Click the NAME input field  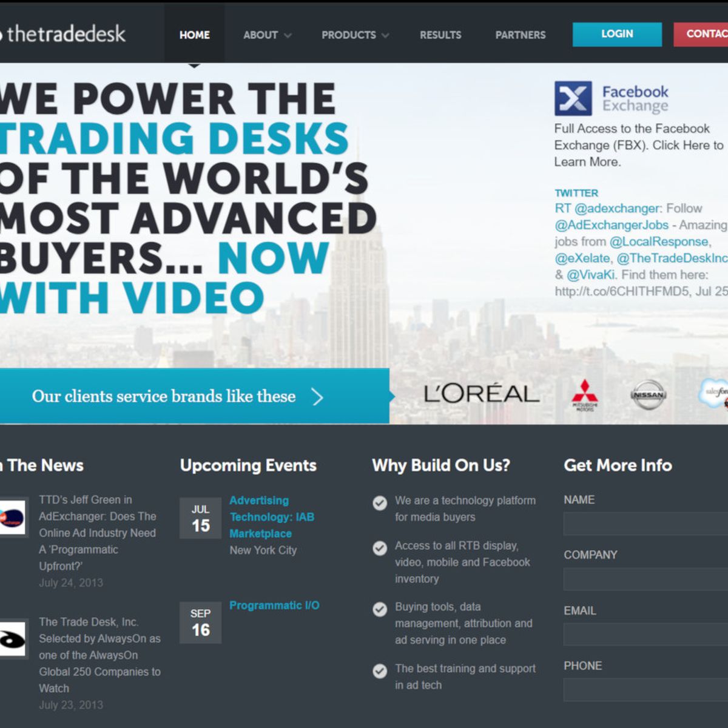click(x=645, y=524)
